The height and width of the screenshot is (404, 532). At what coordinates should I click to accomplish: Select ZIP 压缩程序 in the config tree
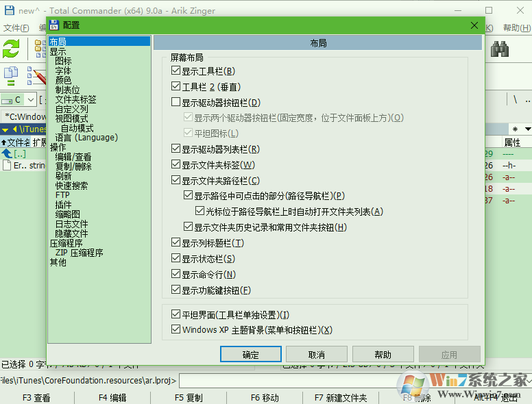[79, 253]
